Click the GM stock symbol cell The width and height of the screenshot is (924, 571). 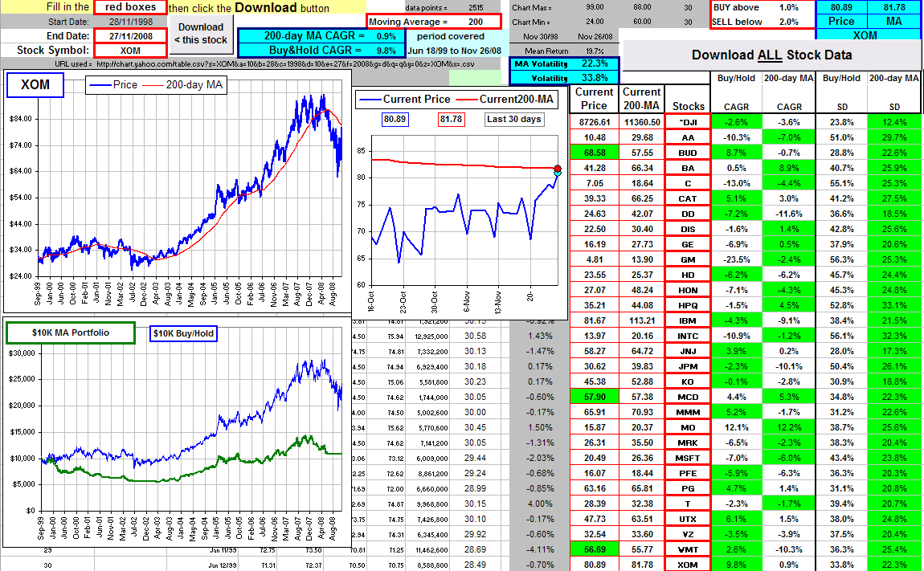[688, 260]
